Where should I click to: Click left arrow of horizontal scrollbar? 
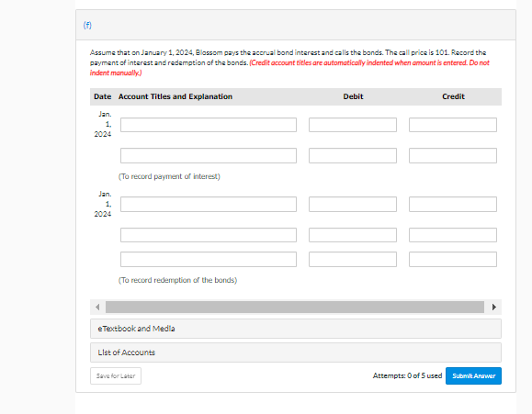coord(97,307)
